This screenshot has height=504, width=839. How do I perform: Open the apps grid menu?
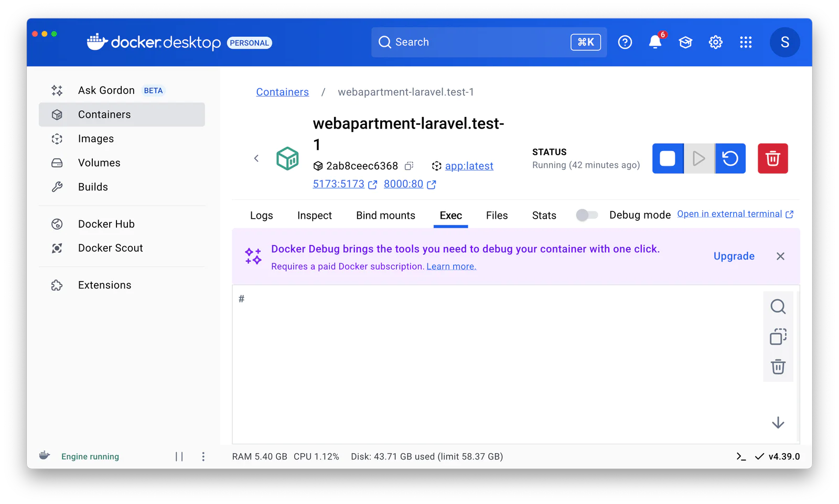point(746,42)
